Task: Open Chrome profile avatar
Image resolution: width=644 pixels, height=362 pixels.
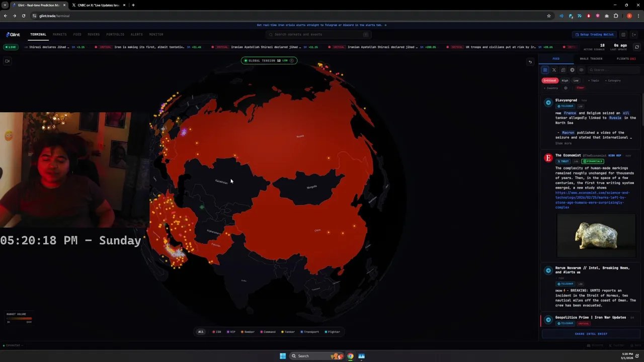Action: (x=629, y=16)
